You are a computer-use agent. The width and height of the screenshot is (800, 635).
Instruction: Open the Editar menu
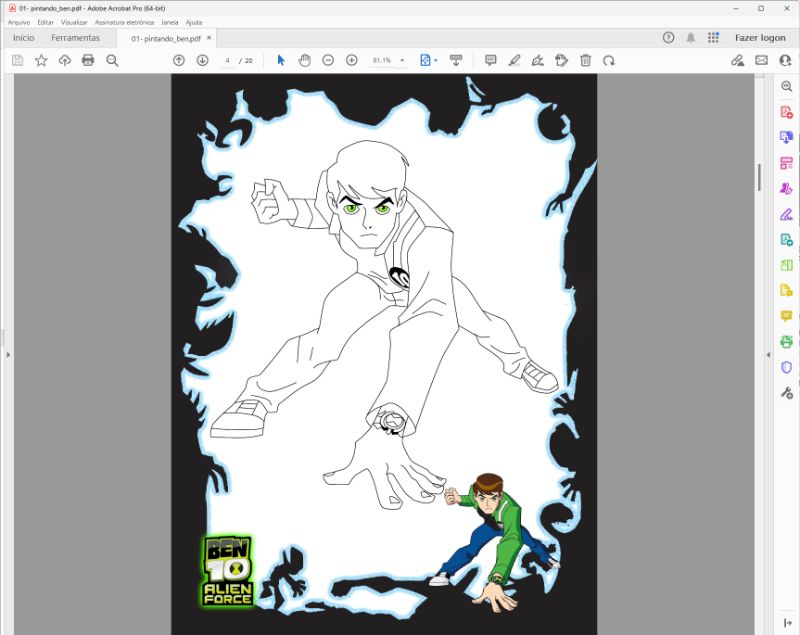45,22
